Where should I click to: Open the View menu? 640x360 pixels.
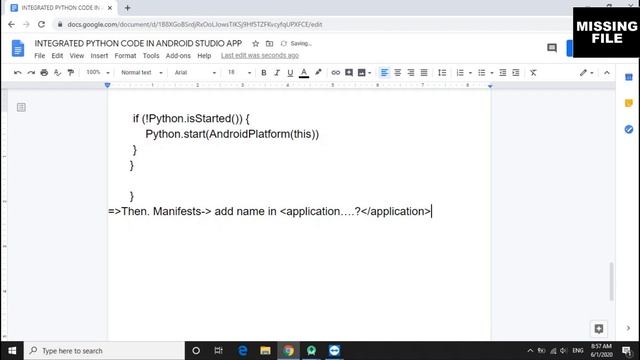76,56
